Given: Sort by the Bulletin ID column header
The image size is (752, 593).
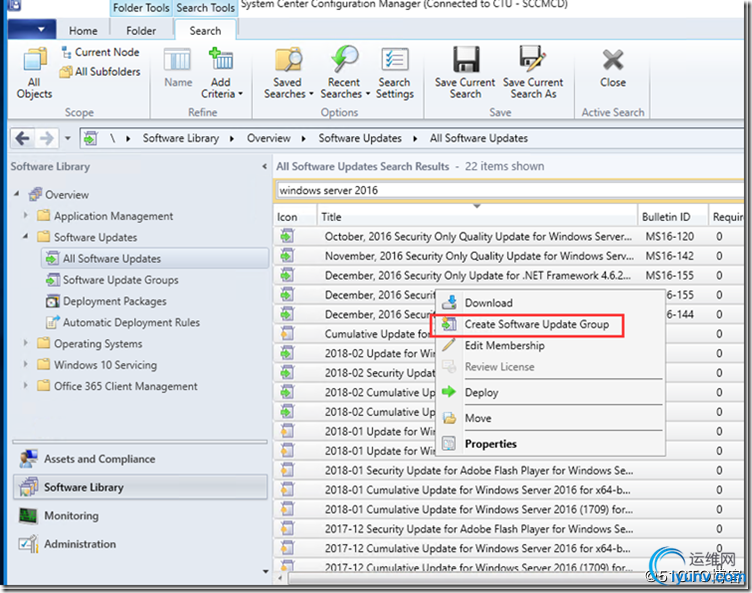Looking at the screenshot, I should click(x=673, y=217).
